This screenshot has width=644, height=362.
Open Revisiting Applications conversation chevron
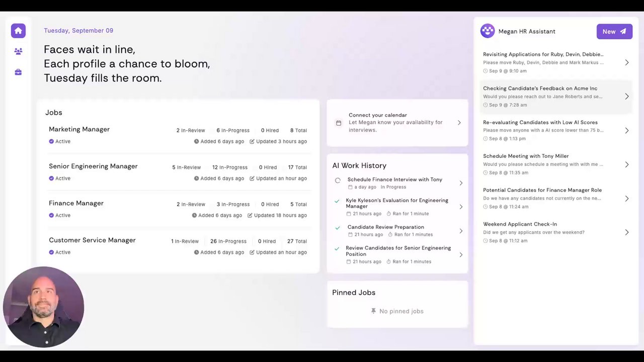(x=627, y=62)
